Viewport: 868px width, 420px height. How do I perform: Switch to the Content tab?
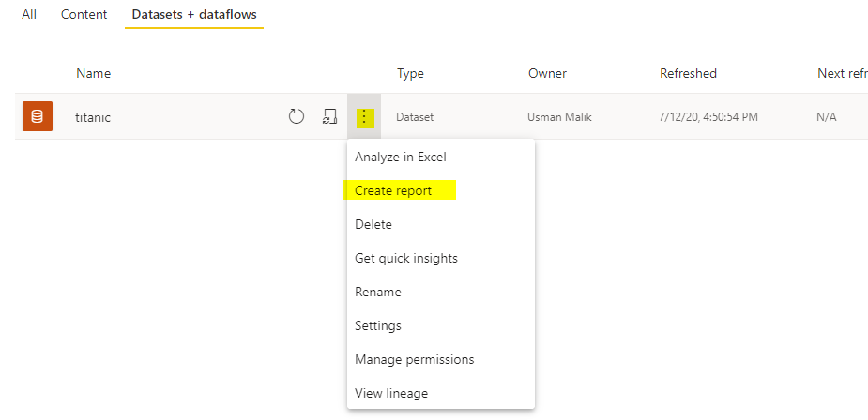84,15
